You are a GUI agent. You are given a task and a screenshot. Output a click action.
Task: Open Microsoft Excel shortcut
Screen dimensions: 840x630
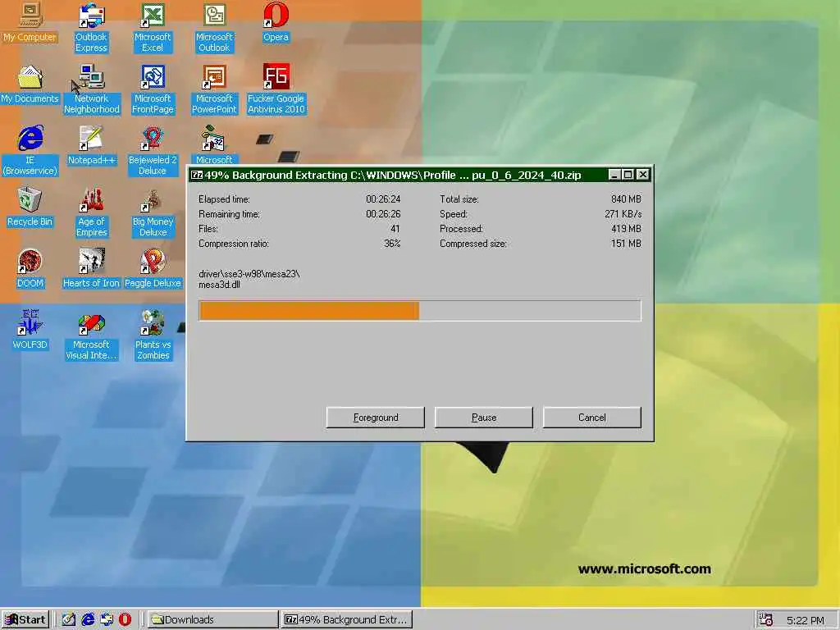click(x=153, y=28)
